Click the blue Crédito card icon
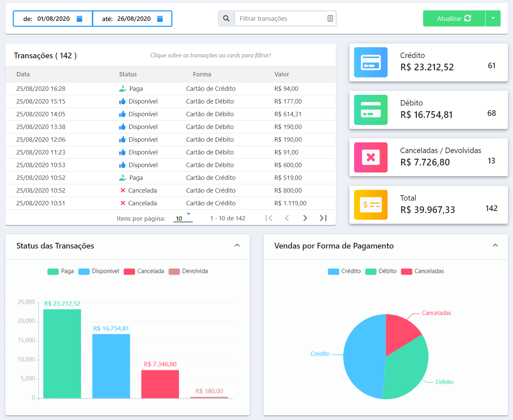513x420 pixels. pos(371,62)
